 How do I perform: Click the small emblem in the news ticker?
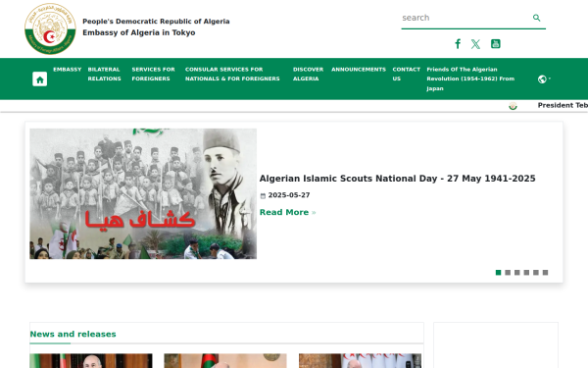click(x=513, y=106)
